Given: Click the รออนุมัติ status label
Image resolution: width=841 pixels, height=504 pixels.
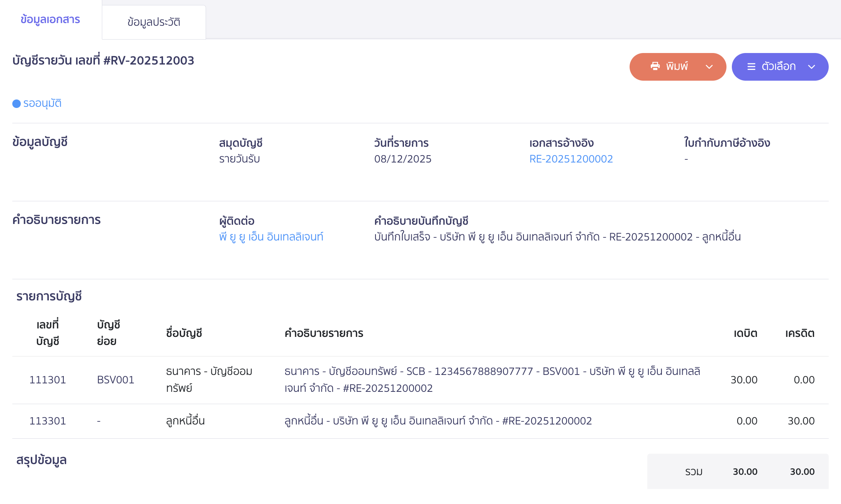Looking at the screenshot, I should click(x=42, y=103).
